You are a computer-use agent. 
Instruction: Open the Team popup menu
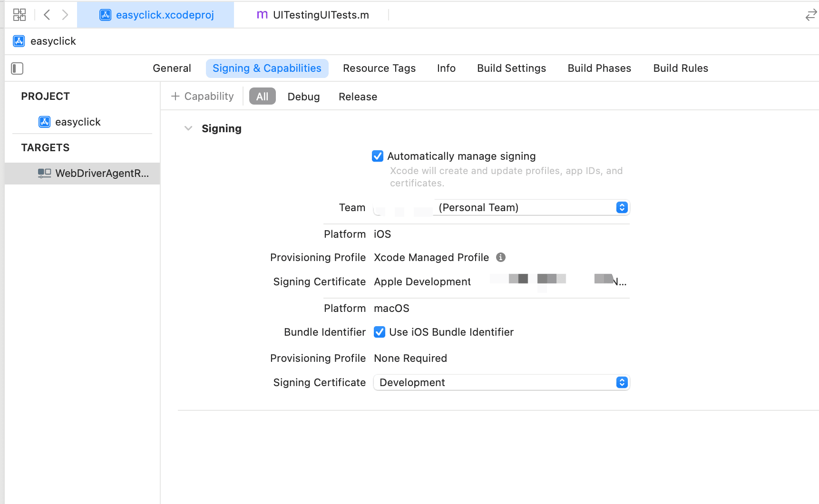501,207
